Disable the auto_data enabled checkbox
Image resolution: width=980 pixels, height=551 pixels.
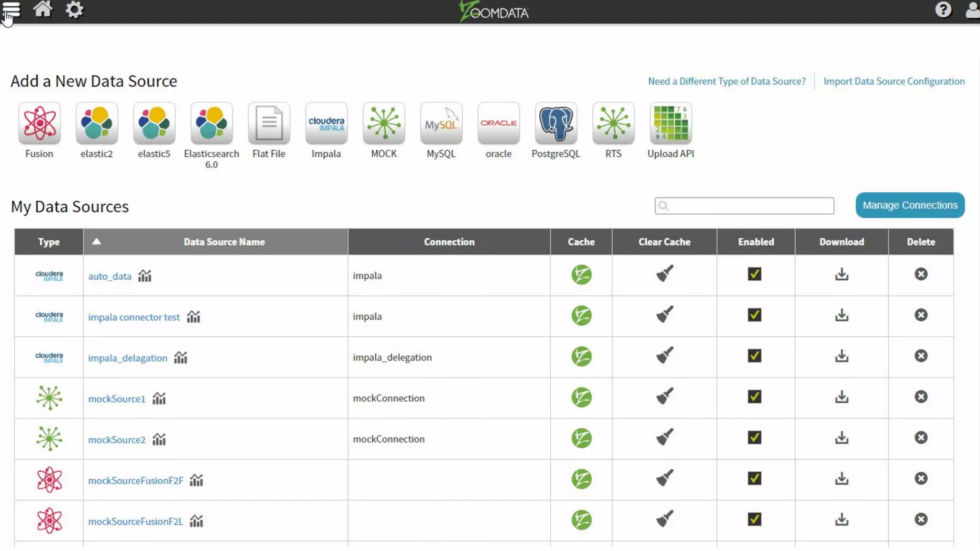pos(755,274)
